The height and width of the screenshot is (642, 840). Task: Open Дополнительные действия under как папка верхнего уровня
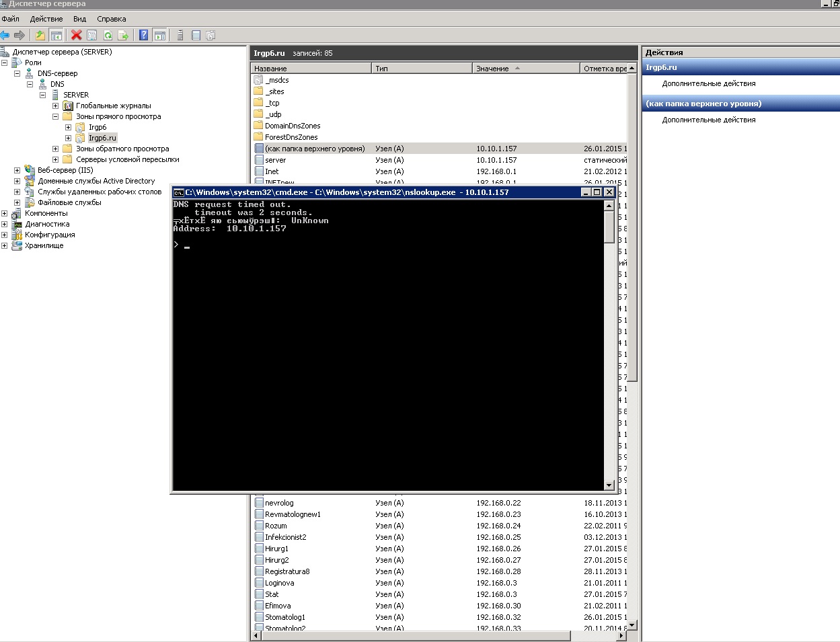[x=709, y=120]
